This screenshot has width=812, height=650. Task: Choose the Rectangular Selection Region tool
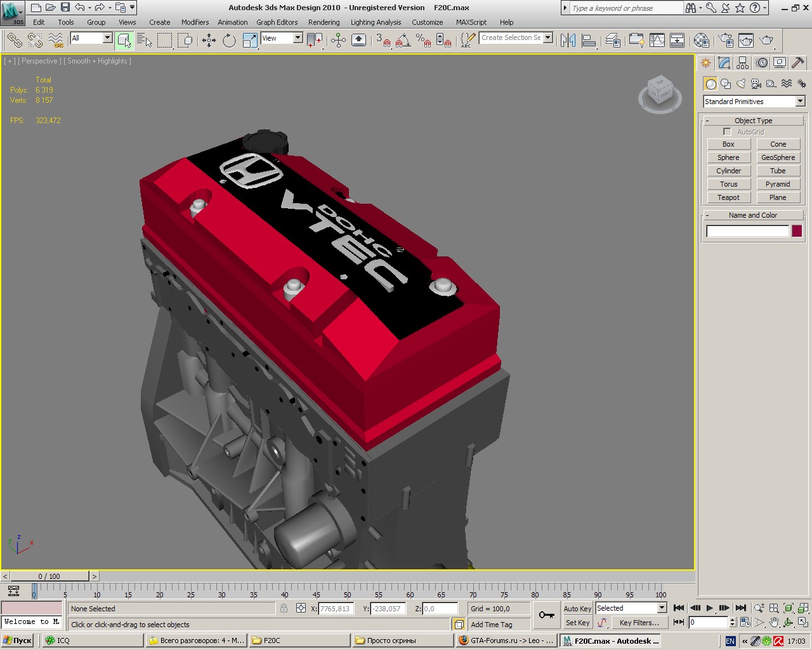tap(165, 41)
